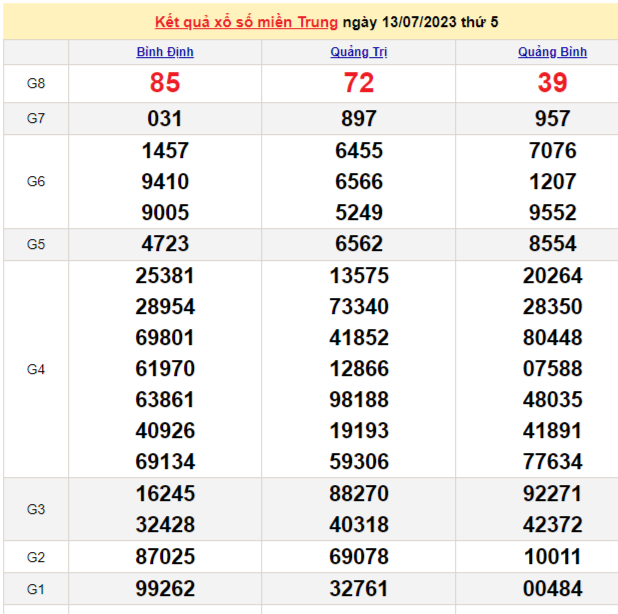618x614 pixels.
Task: Open the 'Kết quả xổ số miền Trung' link
Action: [247, 21]
